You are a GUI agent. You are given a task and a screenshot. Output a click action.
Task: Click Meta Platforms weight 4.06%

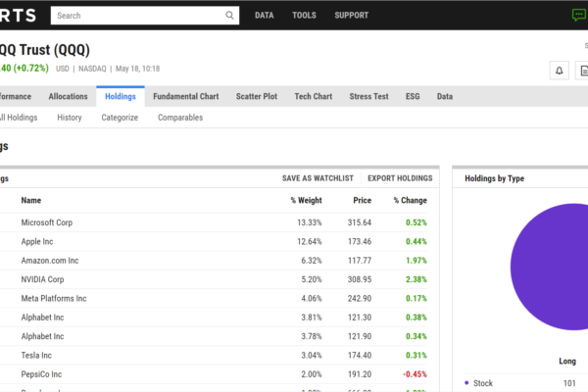point(312,299)
